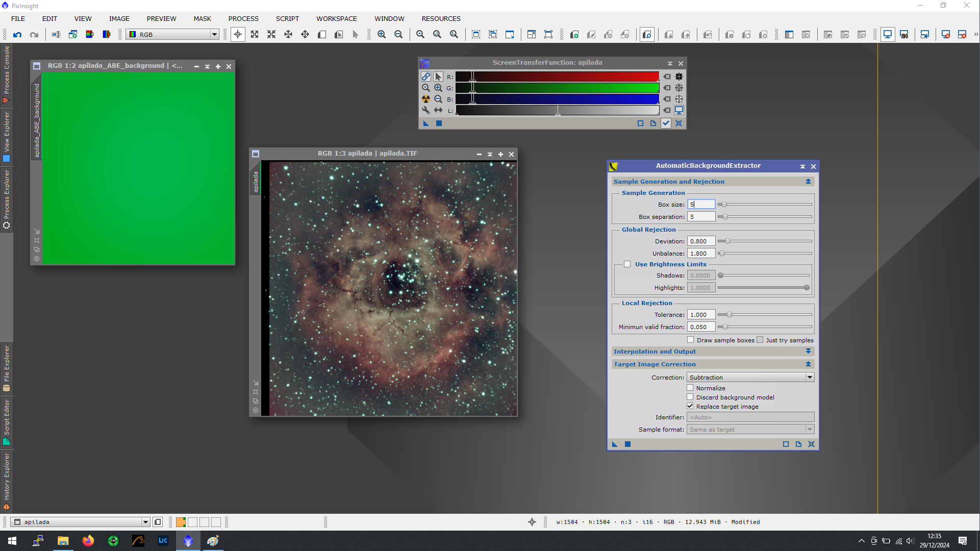Open the RGB channel selector dropdown in toolbar

(x=173, y=35)
